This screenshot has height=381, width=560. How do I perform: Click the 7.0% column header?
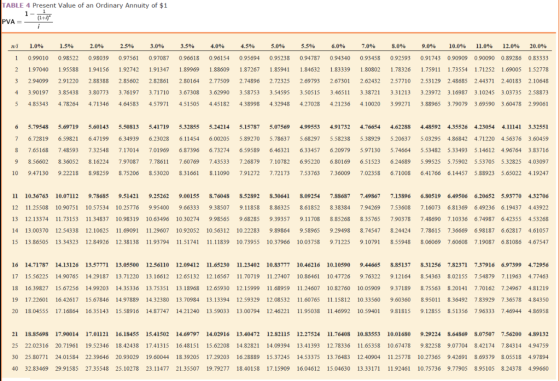click(x=368, y=46)
